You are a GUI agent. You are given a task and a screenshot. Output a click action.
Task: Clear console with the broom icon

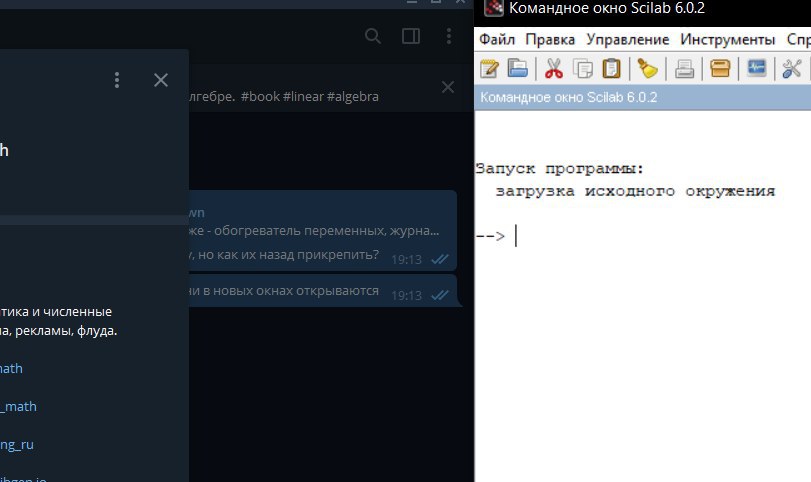click(x=647, y=68)
